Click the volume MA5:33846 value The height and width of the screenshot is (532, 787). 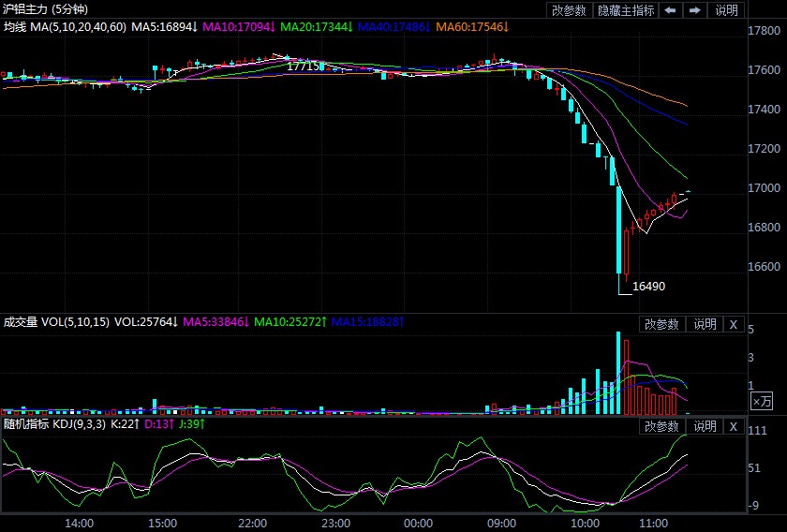click(216, 321)
